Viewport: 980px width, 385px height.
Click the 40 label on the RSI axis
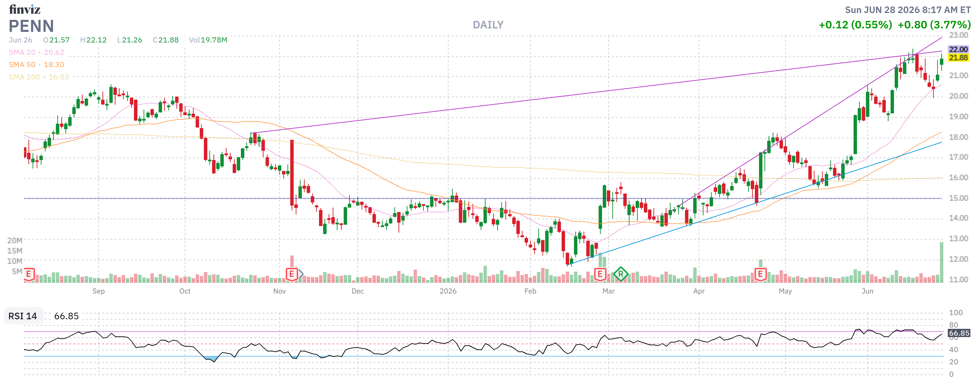[x=954, y=350]
